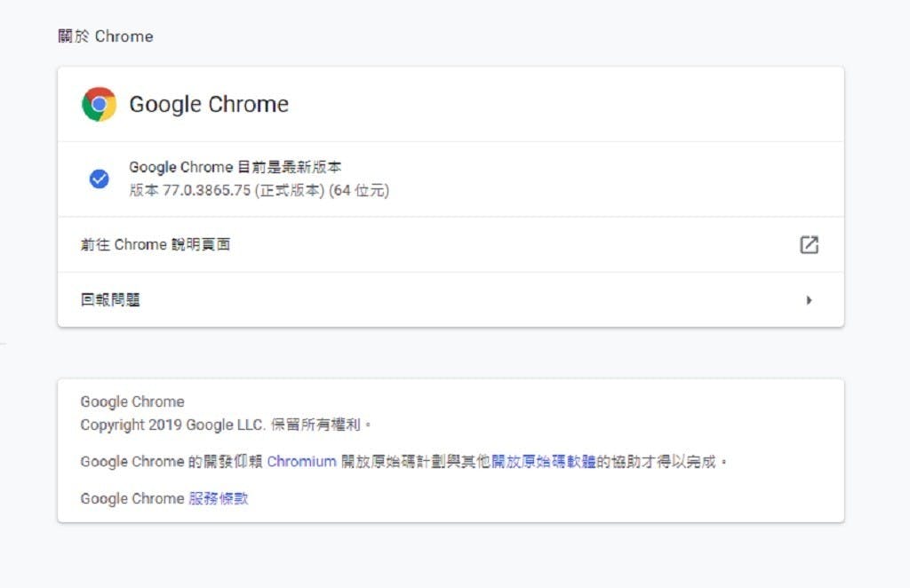910x588 pixels.
Task: Click 'Google Chrome 目前是最新版本' status text
Action: click(235, 167)
